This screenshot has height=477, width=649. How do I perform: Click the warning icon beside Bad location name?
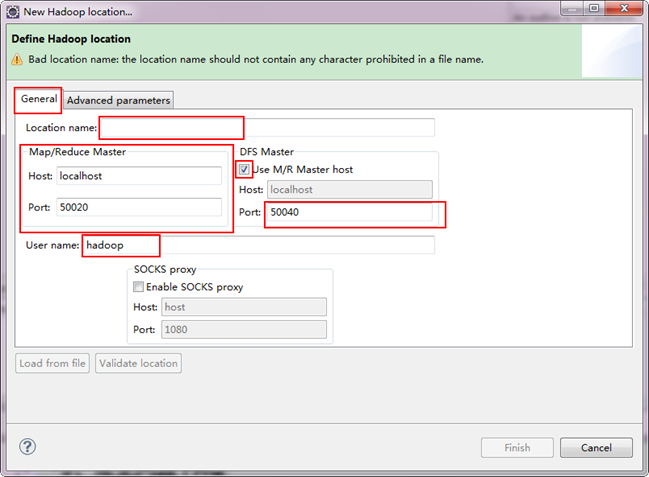pyautogui.click(x=17, y=59)
